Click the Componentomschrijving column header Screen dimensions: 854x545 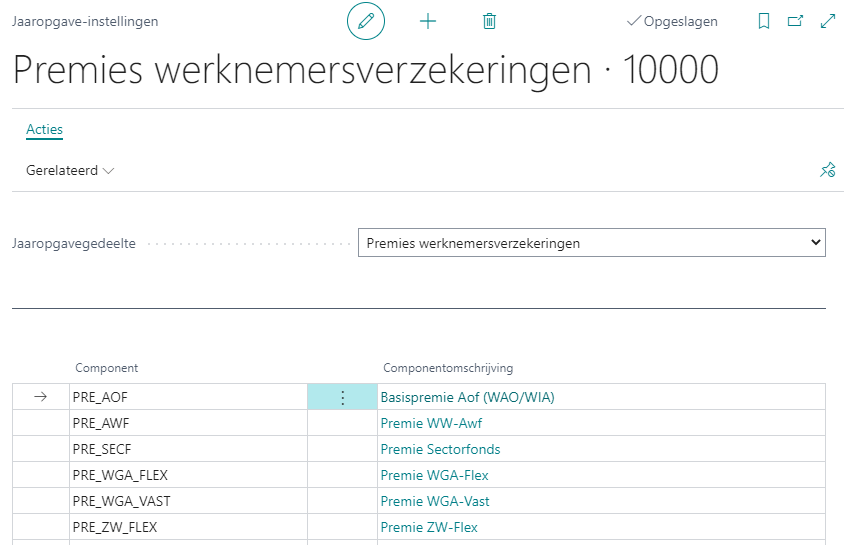pyautogui.click(x=448, y=368)
